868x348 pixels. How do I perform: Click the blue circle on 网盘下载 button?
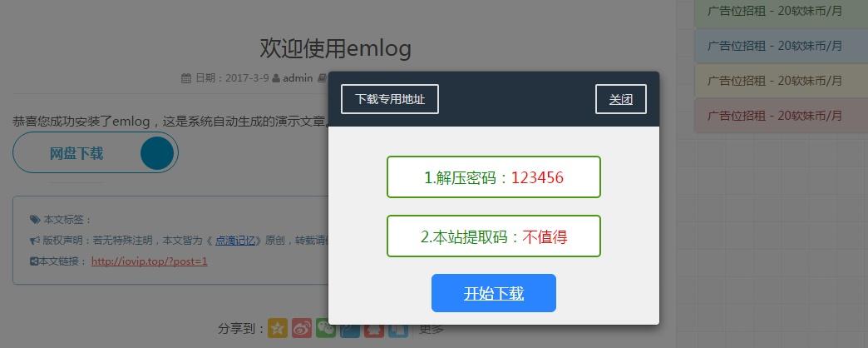pyautogui.click(x=157, y=153)
